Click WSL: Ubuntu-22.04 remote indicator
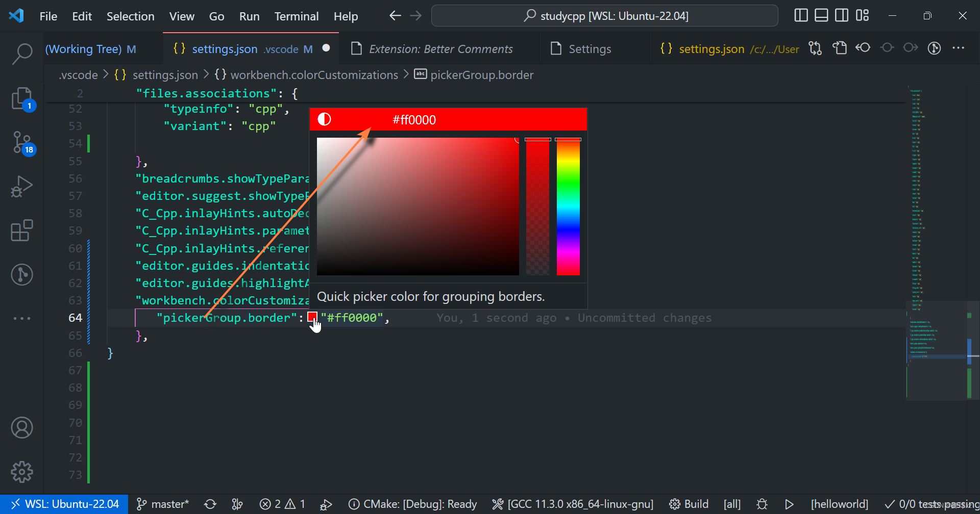980x514 pixels. click(x=64, y=504)
